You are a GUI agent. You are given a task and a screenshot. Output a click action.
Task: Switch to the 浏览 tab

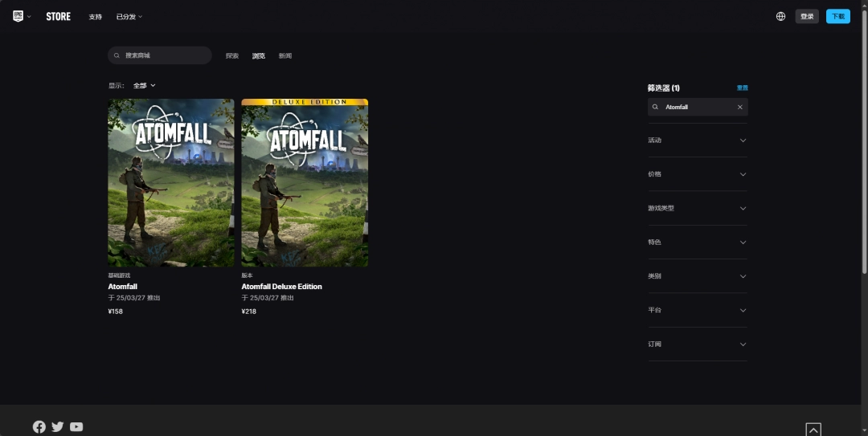click(259, 56)
